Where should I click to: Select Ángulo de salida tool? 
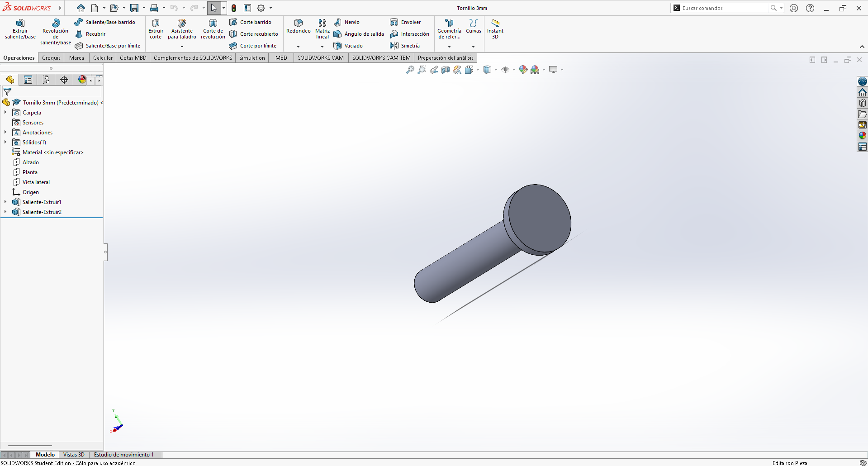click(x=359, y=34)
